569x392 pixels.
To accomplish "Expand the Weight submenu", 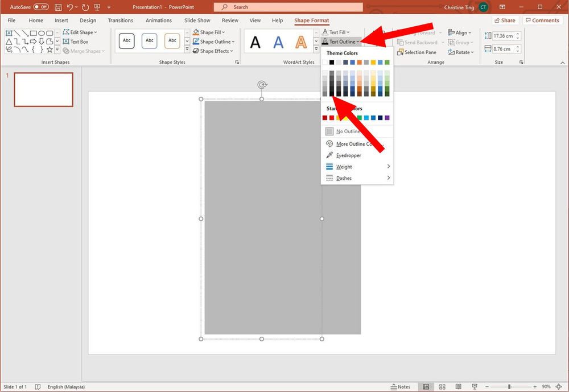I will tap(344, 166).
